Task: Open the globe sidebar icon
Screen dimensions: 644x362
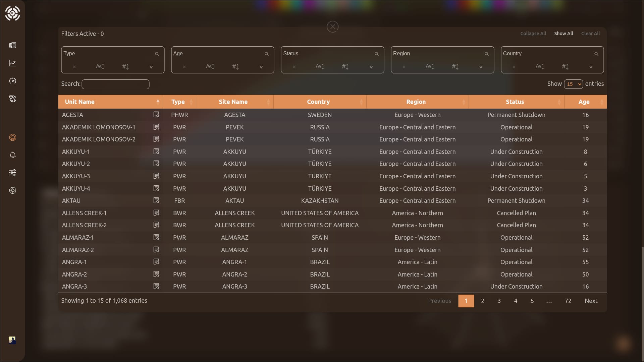Action: click(x=13, y=99)
